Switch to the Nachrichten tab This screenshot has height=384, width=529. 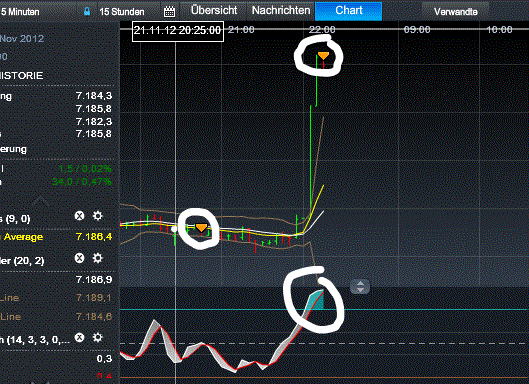tap(281, 10)
